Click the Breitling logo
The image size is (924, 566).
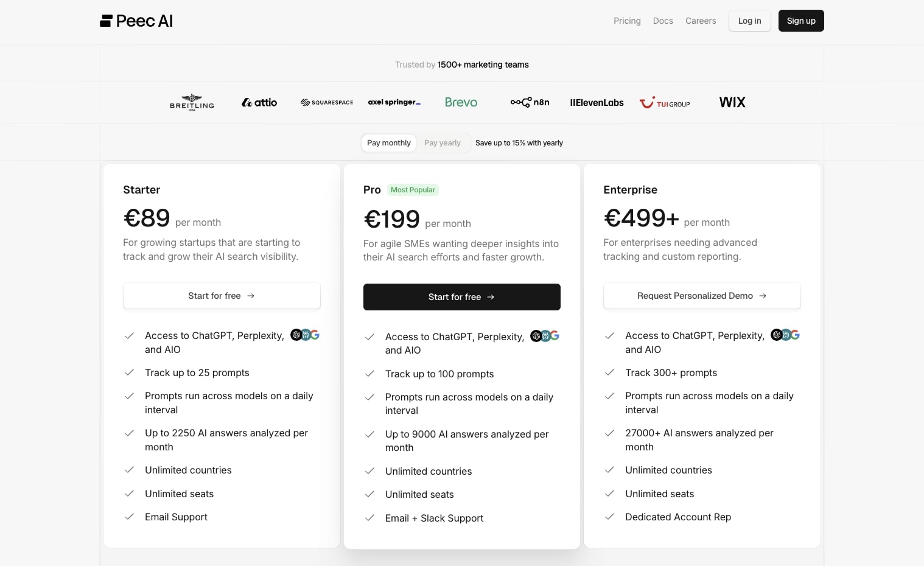pos(191,102)
